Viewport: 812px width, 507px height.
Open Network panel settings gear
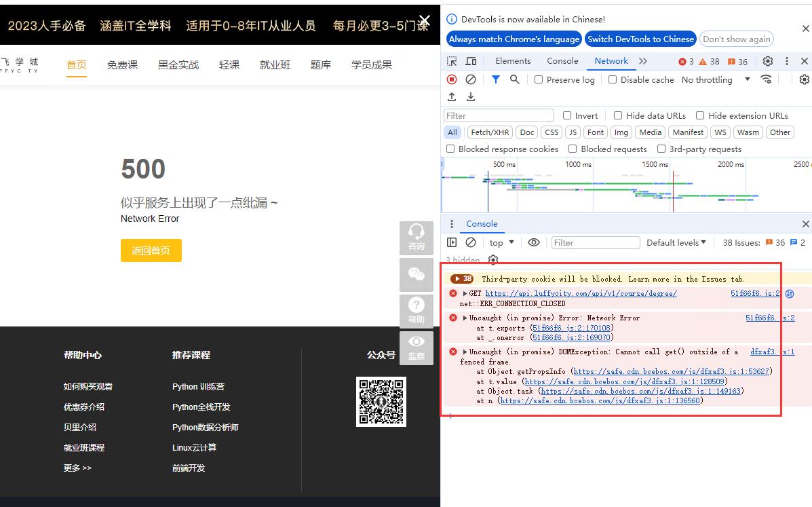pos(805,79)
